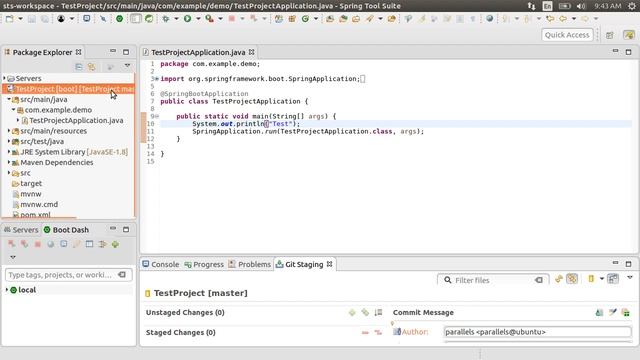Image resolution: width=640 pixels, height=360 pixels.
Task: Click the Back navigation arrow in toolbar
Action: (563, 19)
